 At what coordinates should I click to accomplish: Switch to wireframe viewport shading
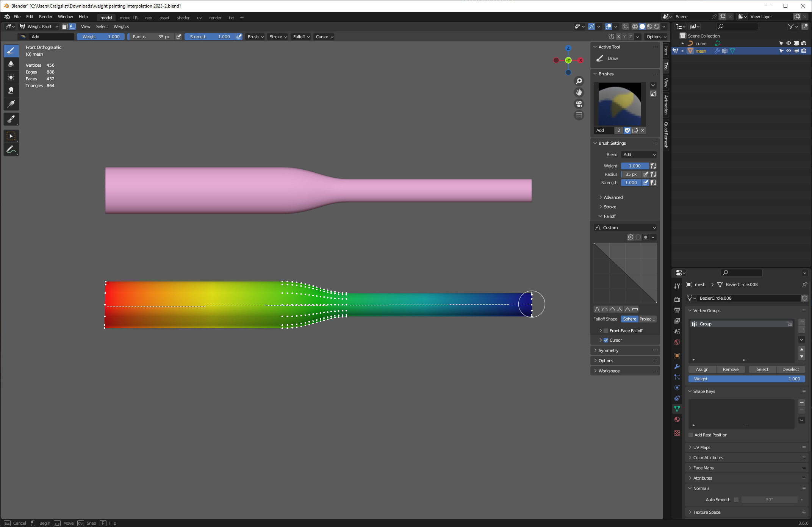click(635, 27)
